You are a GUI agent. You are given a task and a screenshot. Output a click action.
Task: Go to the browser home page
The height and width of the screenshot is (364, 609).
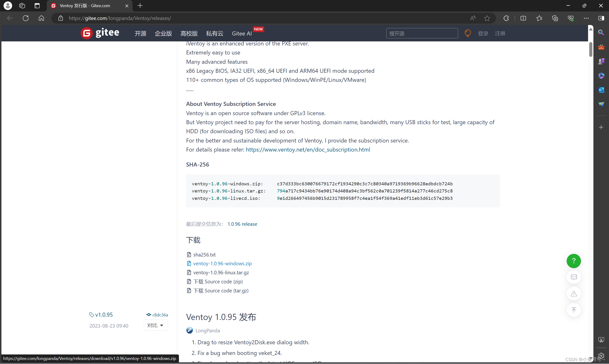(x=41, y=18)
